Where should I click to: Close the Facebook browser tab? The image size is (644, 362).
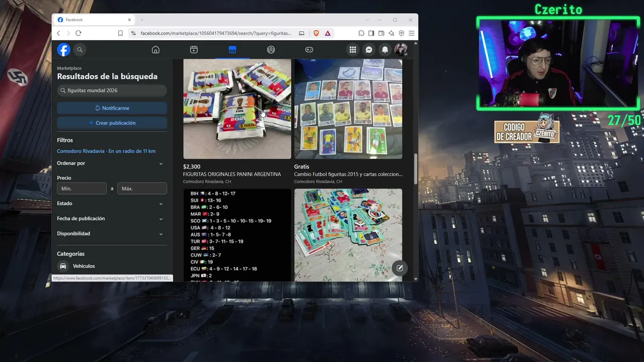pyautogui.click(x=129, y=20)
